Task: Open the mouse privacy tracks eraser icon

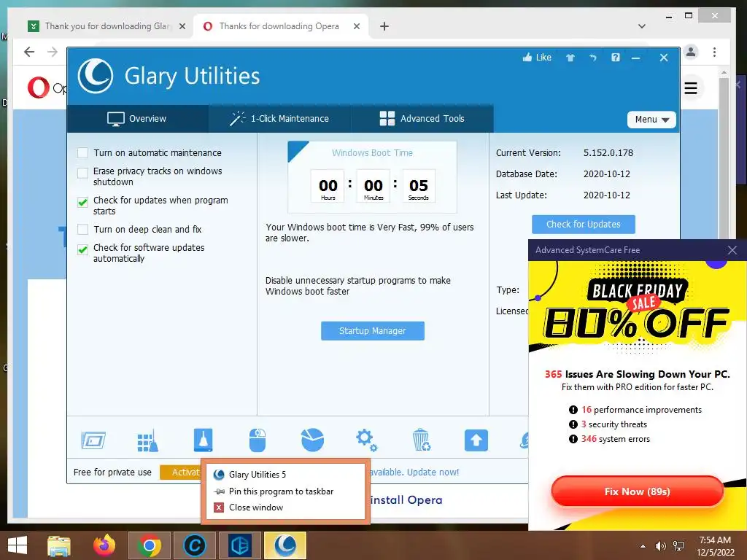Action: click(x=258, y=440)
